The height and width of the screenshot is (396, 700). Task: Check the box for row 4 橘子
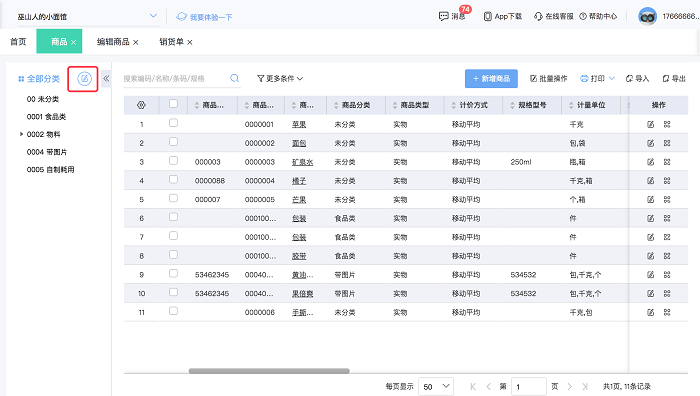coord(173,179)
